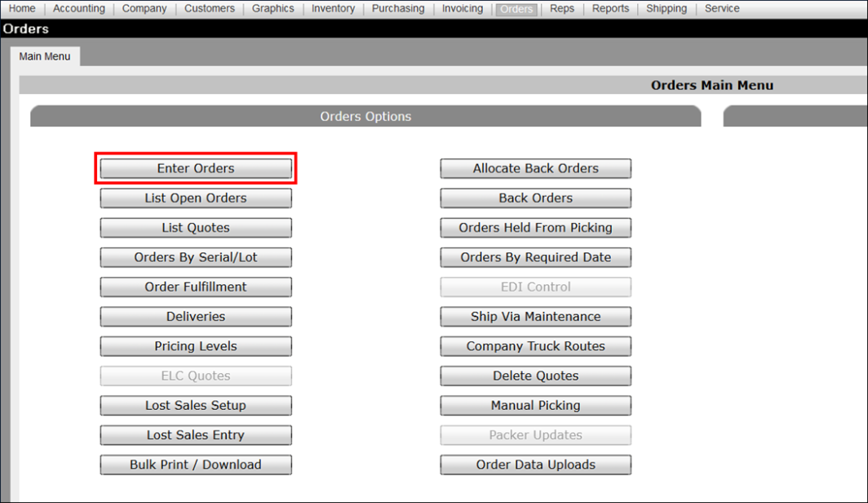Click the Orders Main Menu title

coord(712,85)
